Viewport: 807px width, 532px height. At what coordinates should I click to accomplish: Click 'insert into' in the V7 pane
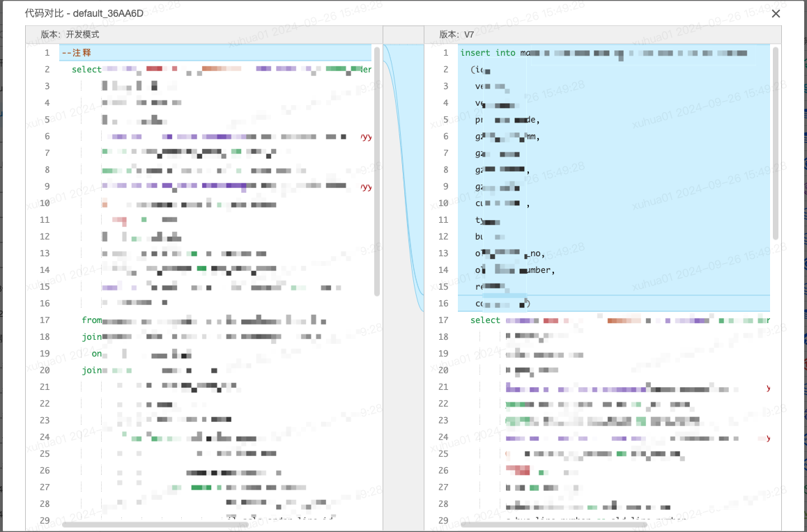tap(488, 53)
